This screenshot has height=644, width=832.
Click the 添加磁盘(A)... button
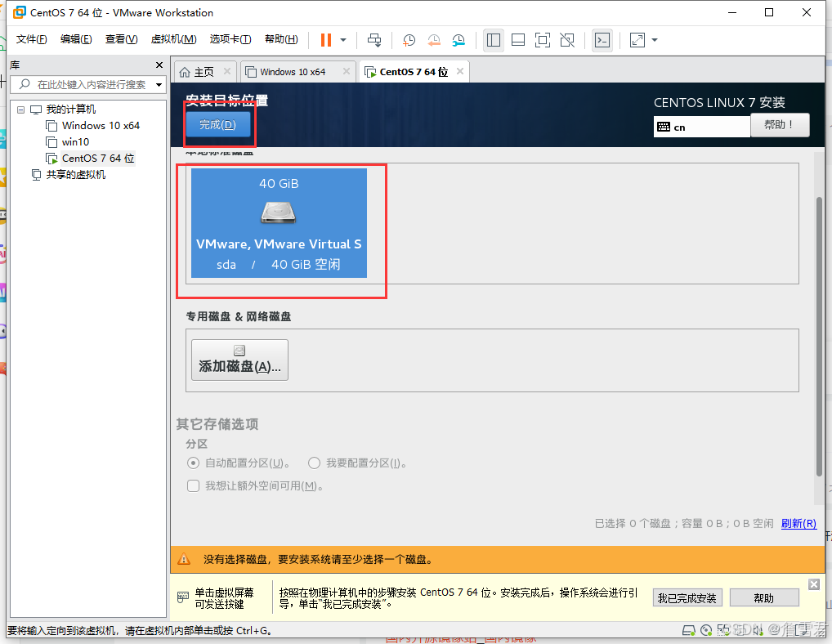pyautogui.click(x=239, y=360)
